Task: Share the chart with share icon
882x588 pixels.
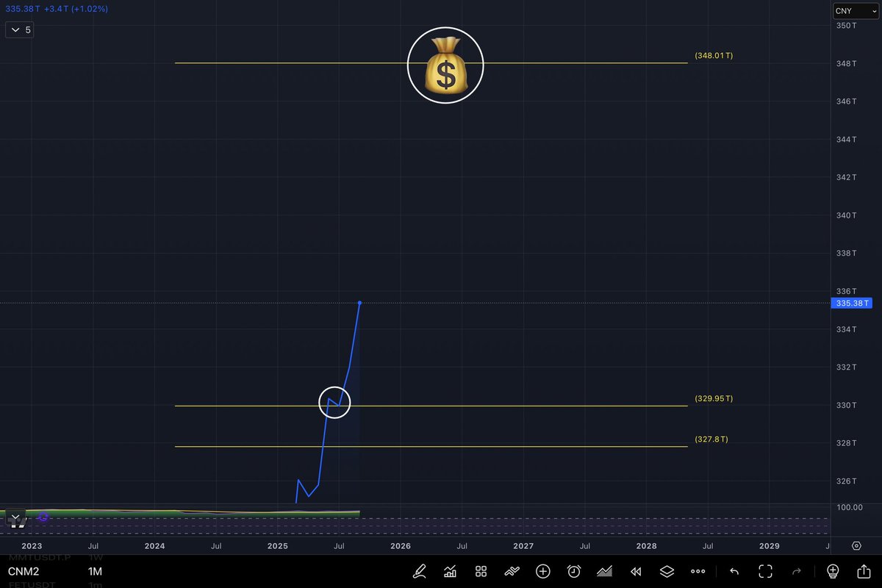Action: tap(864, 570)
